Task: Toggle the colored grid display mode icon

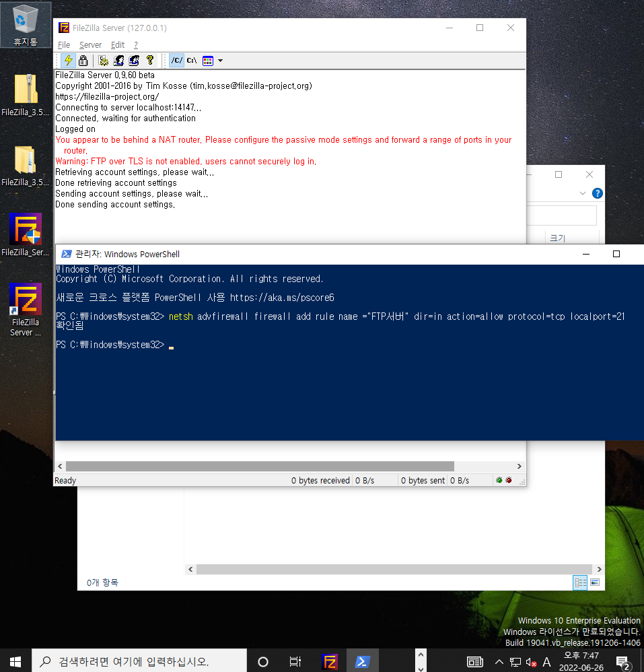Action: tap(207, 61)
